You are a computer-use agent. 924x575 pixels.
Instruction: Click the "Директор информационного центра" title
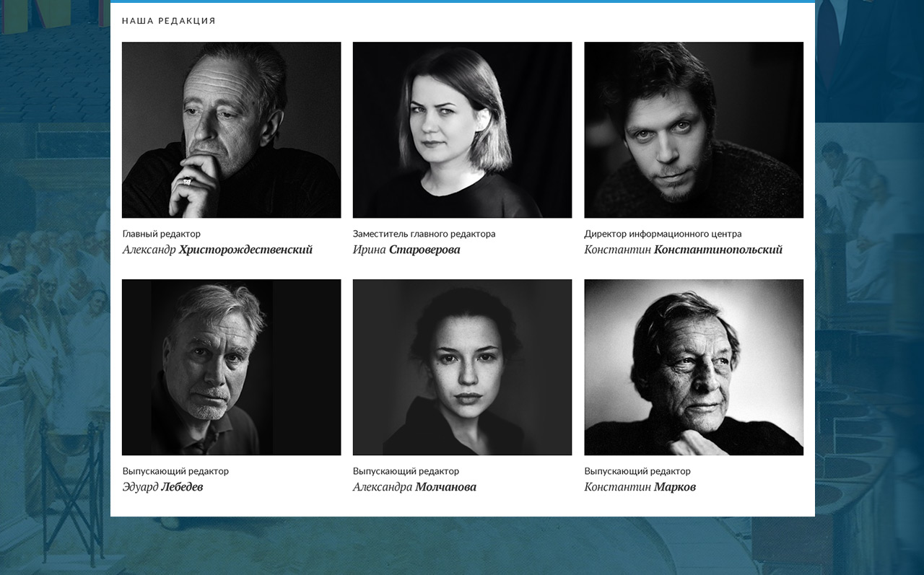click(663, 234)
